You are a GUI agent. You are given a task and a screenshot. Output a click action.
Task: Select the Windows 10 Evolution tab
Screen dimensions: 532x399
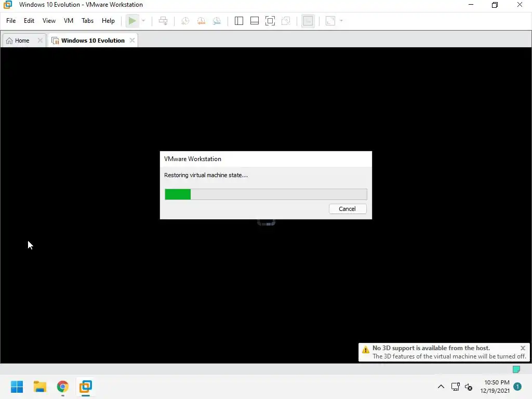92,41
